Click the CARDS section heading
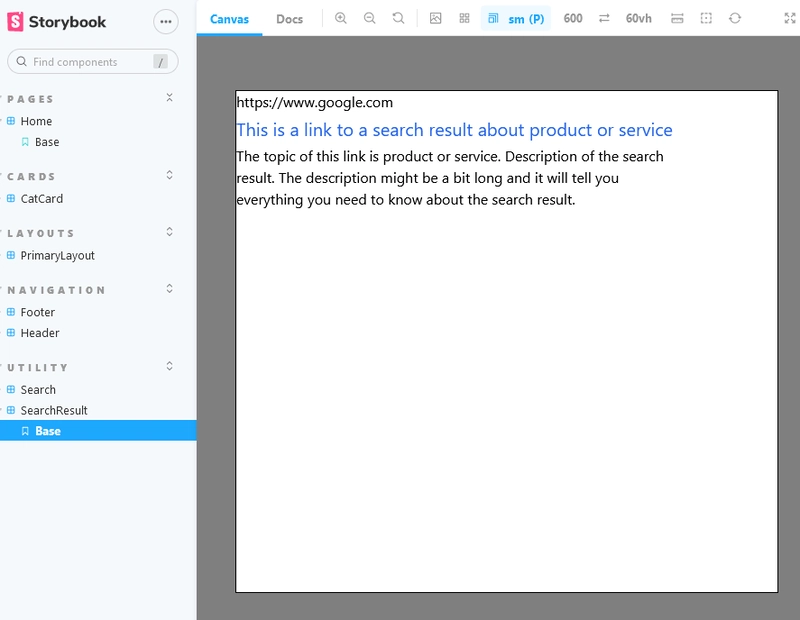Viewport: 800px width, 620px height. [31, 177]
